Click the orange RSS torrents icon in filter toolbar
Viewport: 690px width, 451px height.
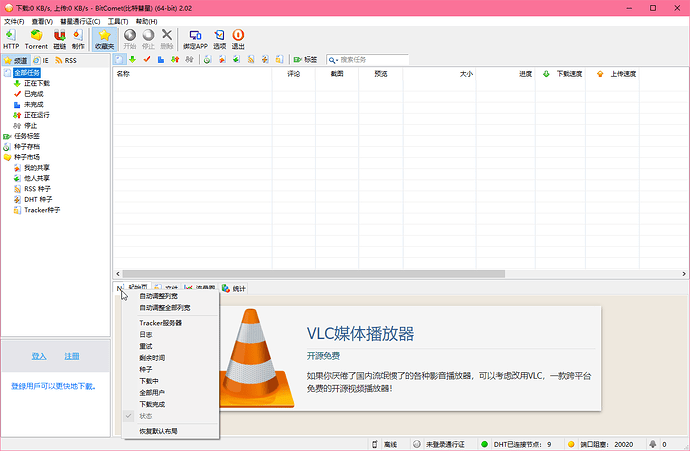click(251, 59)
